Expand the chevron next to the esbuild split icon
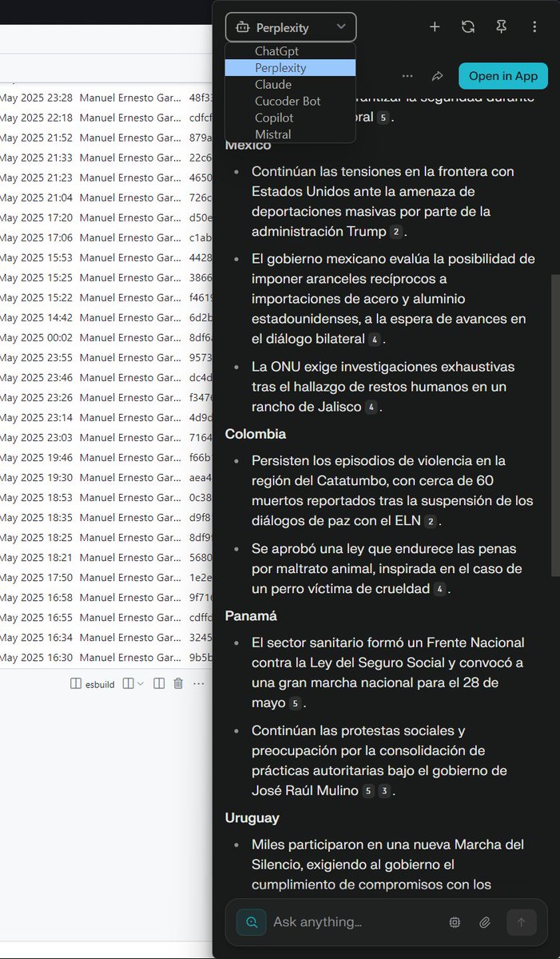Viewport: 560px width, 959px height. [141, 683]
